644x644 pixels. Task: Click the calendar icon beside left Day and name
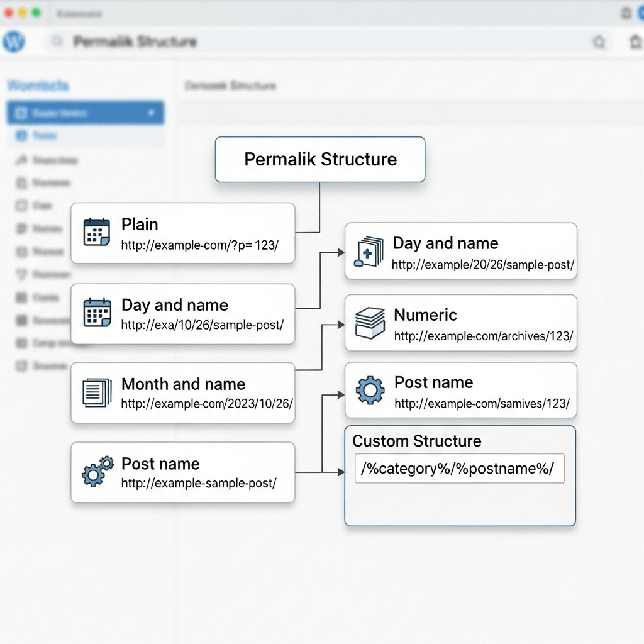tap(96, 313)
